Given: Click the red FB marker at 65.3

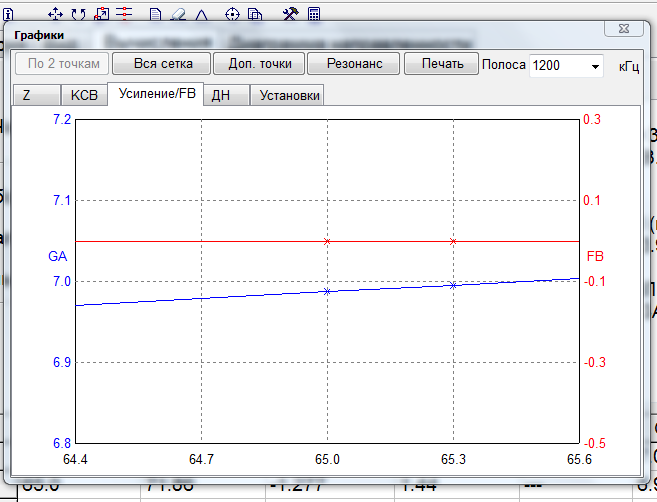Looking at the screenshot, I should tap(453, 241).
